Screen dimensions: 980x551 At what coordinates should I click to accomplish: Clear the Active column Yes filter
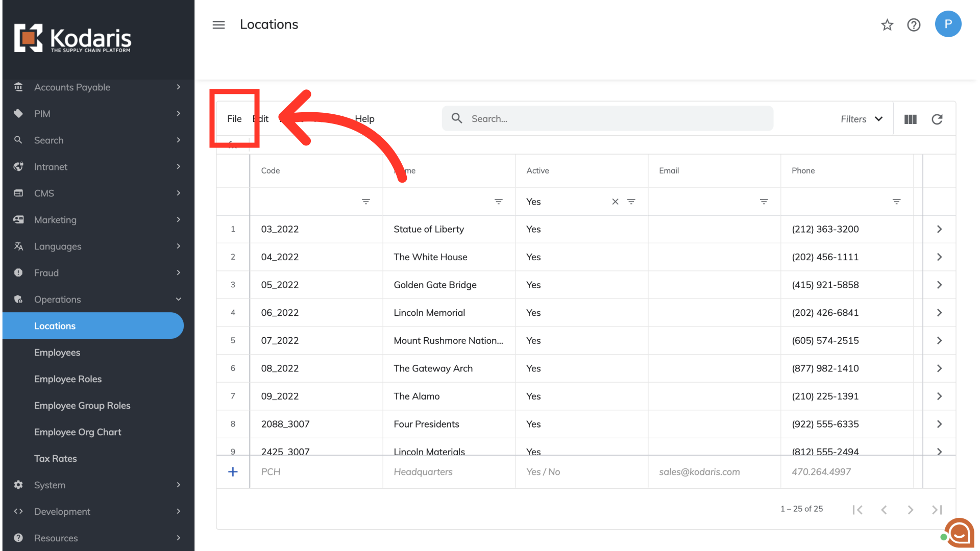pyautogui.click(x=615, y=202)
